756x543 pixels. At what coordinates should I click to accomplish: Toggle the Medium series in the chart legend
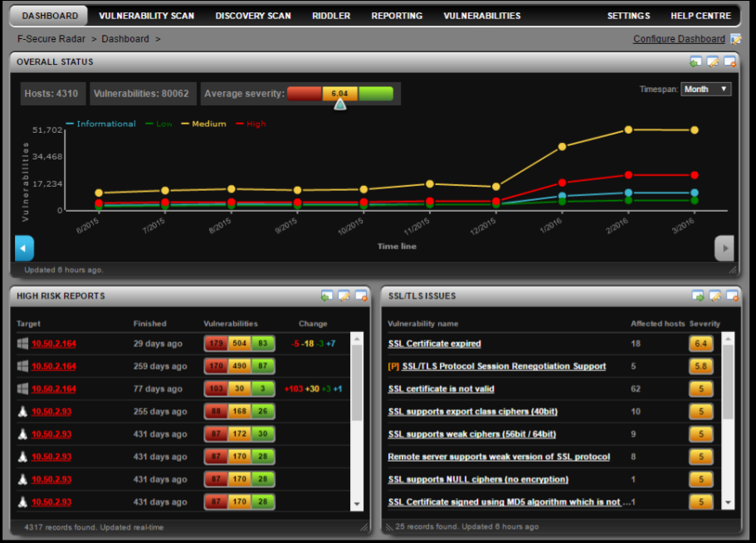203,124
